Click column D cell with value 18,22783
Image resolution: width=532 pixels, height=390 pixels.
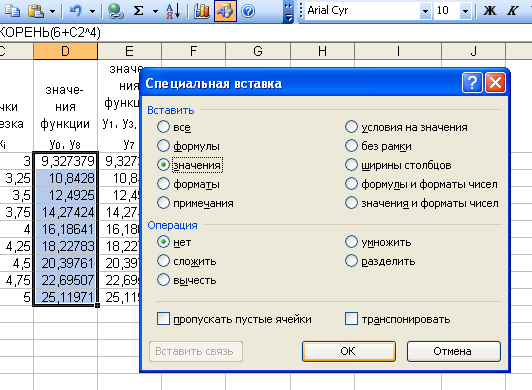click(x=65, y=246)
